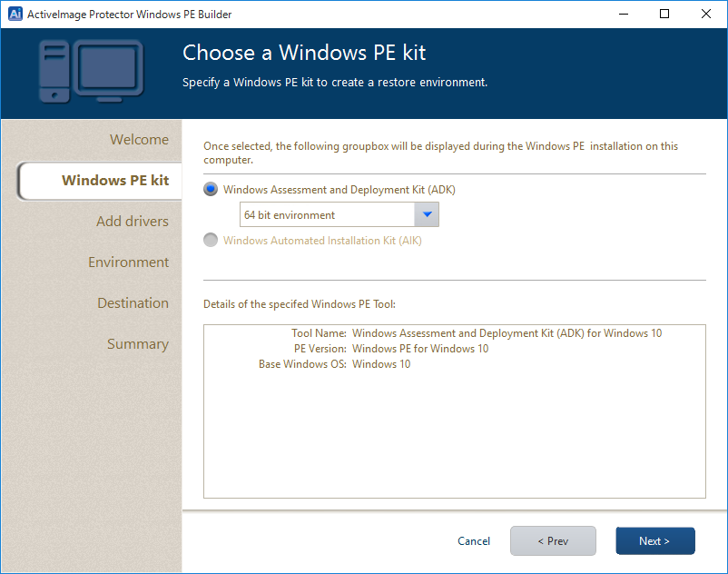
Task: Go back with the Prev button
Action: coord(553,541)
